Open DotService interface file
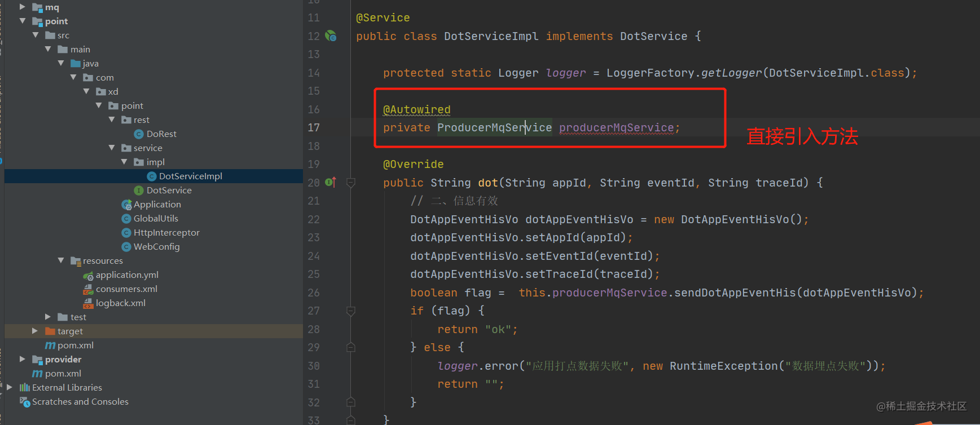The height and width of the screenshot is (425, 980). tap(169, 191)
